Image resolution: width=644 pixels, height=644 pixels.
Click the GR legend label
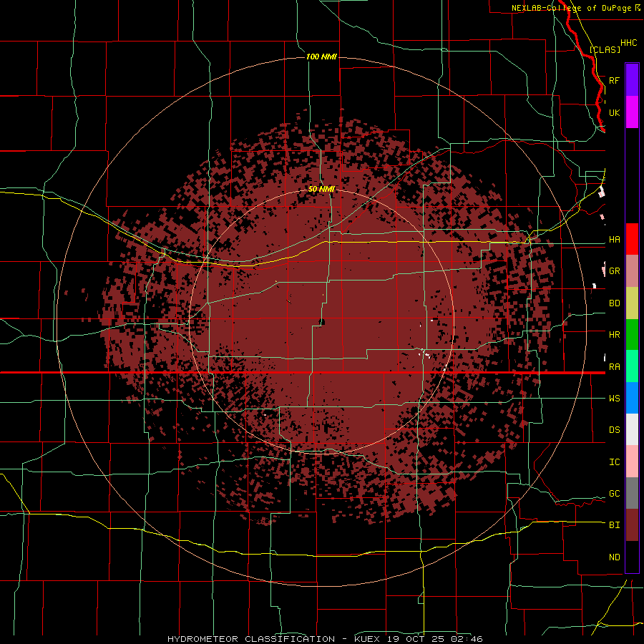pos(614,271)
